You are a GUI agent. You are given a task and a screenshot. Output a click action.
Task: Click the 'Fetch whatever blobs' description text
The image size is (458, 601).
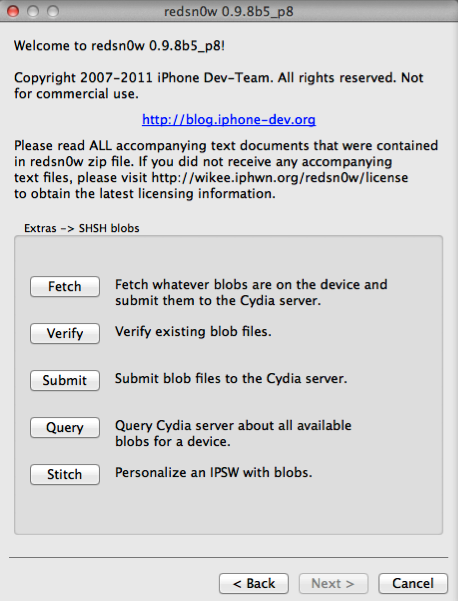[x=251, y=292]
